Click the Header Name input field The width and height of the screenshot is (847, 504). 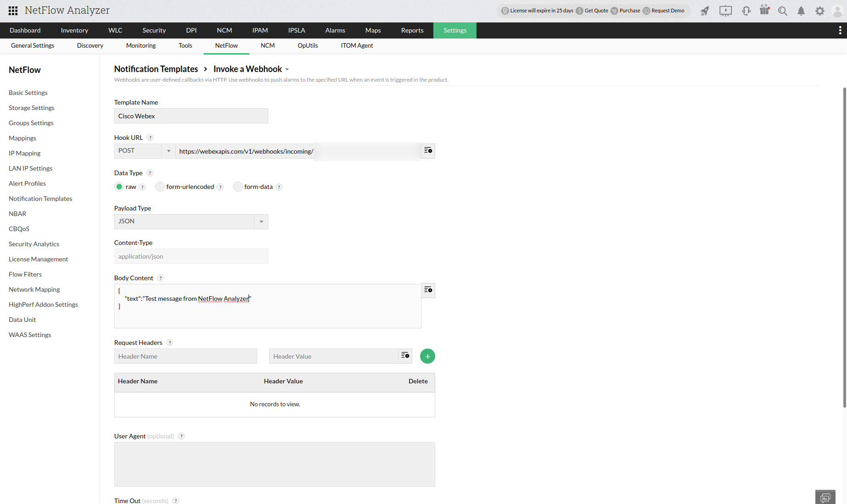pos(186,356)
